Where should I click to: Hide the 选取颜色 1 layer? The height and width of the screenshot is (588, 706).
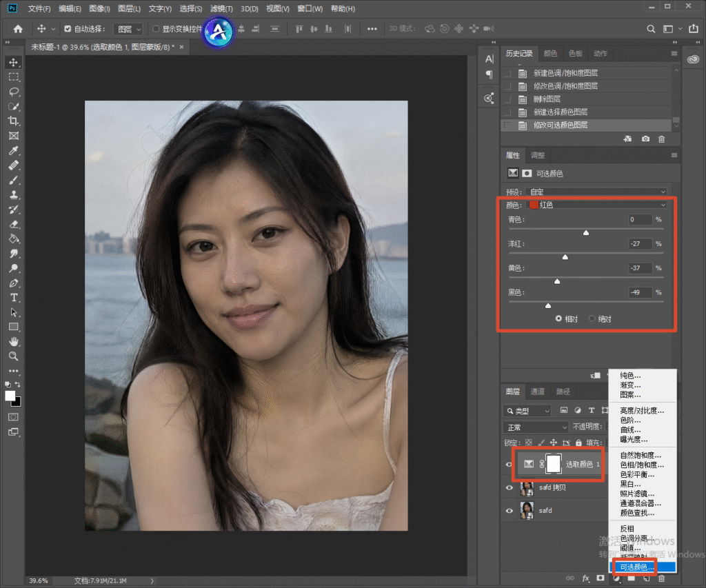[x=510, y=464]
